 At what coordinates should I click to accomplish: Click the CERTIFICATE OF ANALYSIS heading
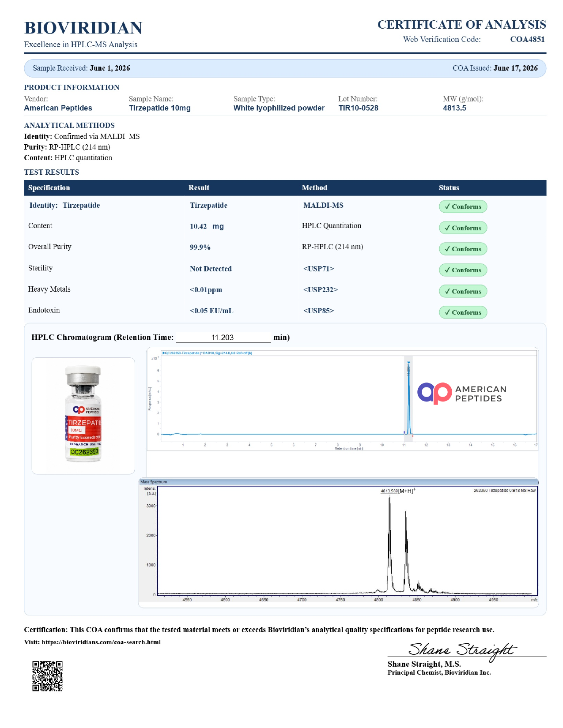tap(461, 25)
